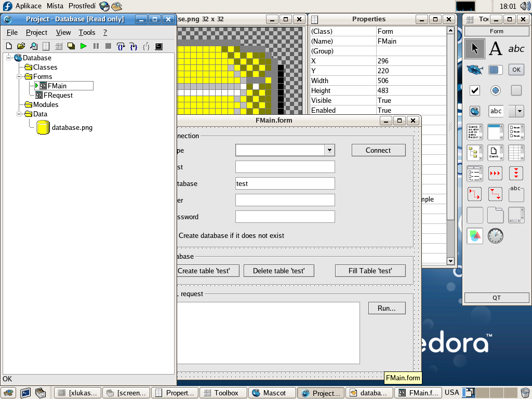Select the pointer arrow tool in Toolbox
Viewport: 532px width, 399px height.
click(x=474, y=49)
